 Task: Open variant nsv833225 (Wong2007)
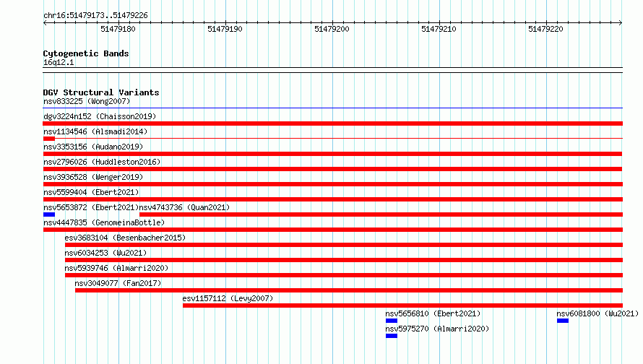coord(87,101)
